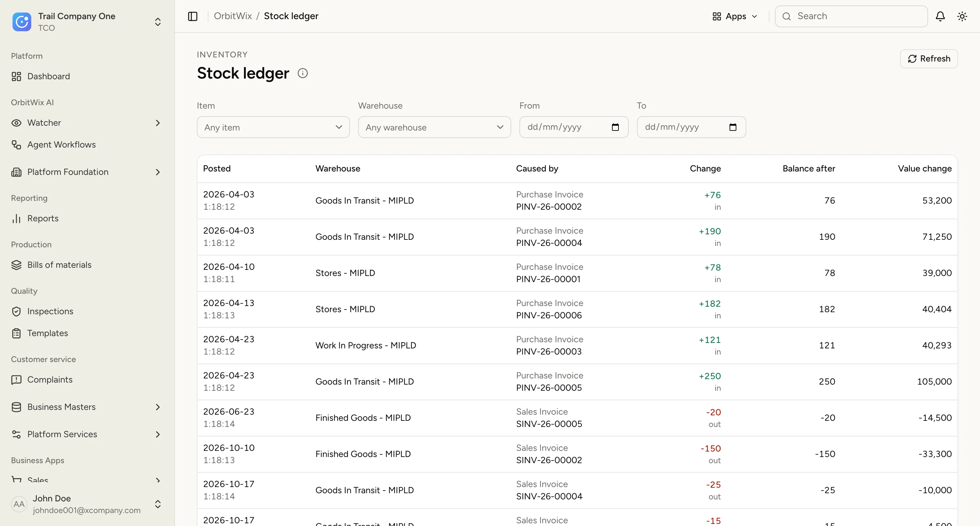This screenshot has height=526, width=980.
Task: Expand the Platform Services chevron
Action: point(158,434)
